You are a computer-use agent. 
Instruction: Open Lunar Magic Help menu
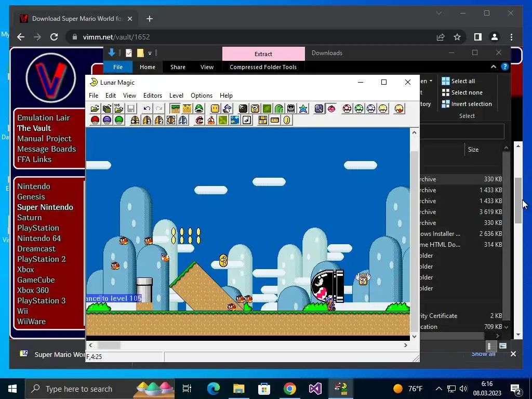pos(226,96)
